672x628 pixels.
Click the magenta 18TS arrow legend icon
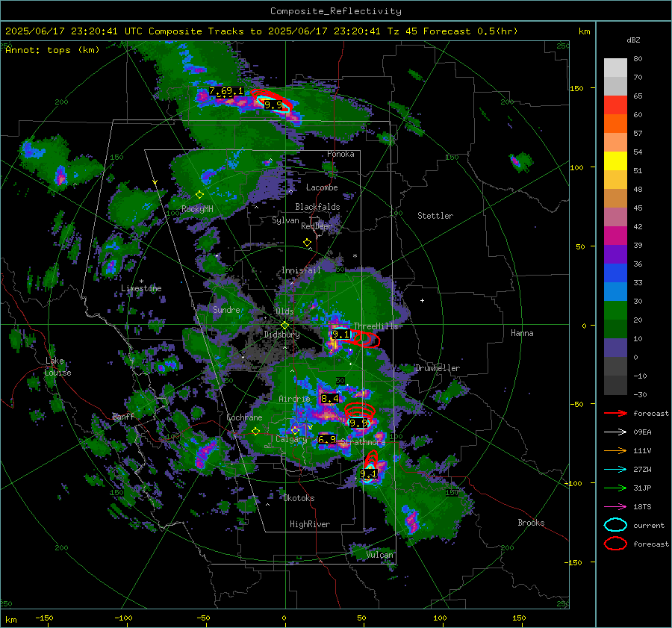click(x=615, y=507)
